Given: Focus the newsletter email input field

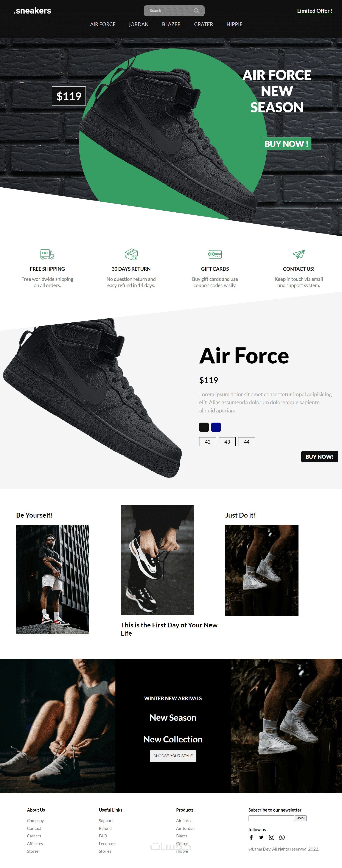Looking at the screenshot, I should pyautogui.click(x=271, y=818).
